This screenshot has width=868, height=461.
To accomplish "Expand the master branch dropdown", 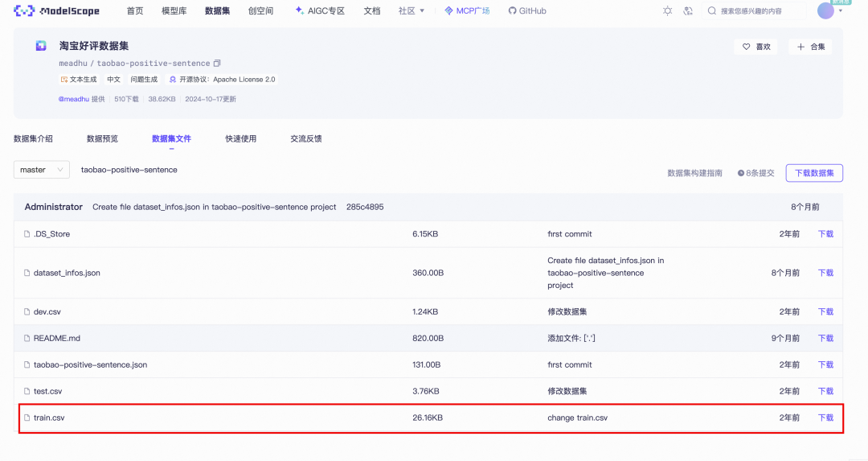I will (x=42, y=170).
